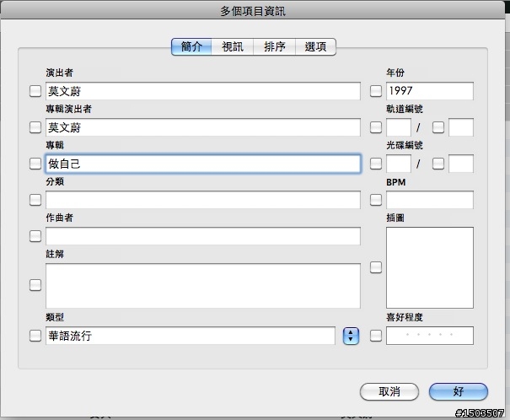Toggle the 分類 checkbox
This screenshot has width=510, height=420.
(x=35, y=200)
